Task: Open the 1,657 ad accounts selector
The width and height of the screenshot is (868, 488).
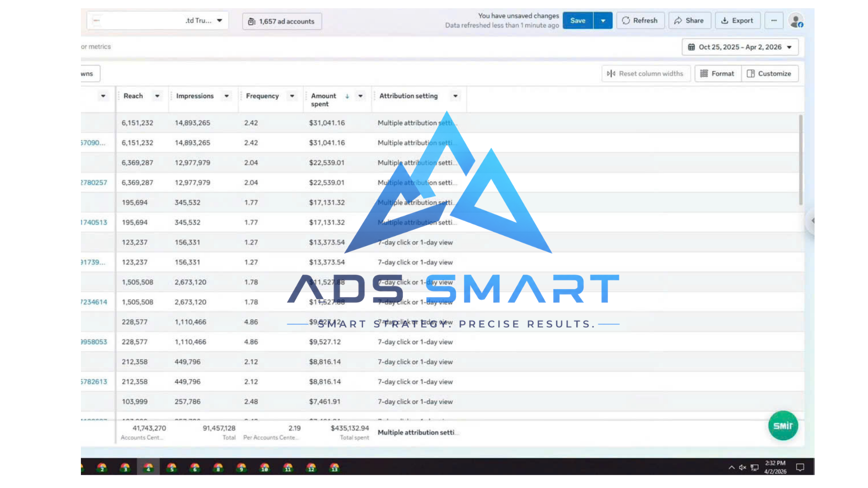Action: 282,21
